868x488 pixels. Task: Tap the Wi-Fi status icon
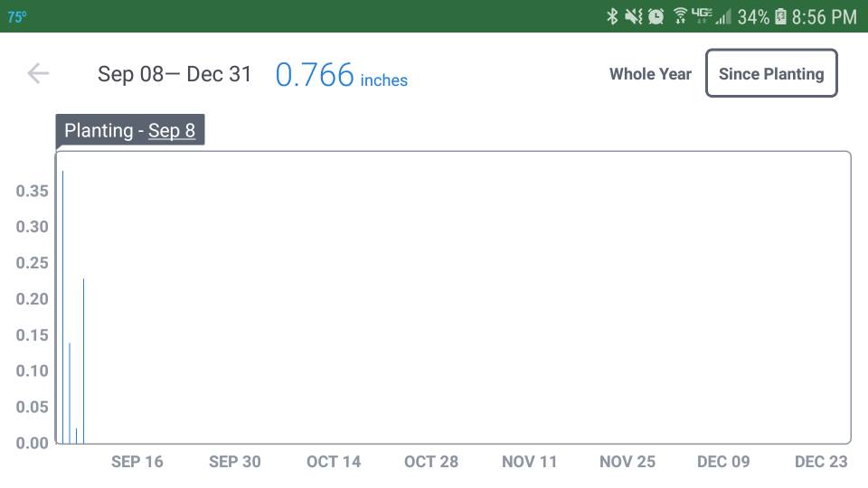coord(680,16)
